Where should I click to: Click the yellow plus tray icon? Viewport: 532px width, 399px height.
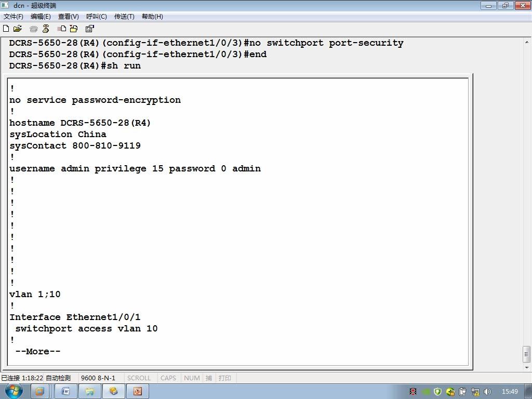(450, 392)
